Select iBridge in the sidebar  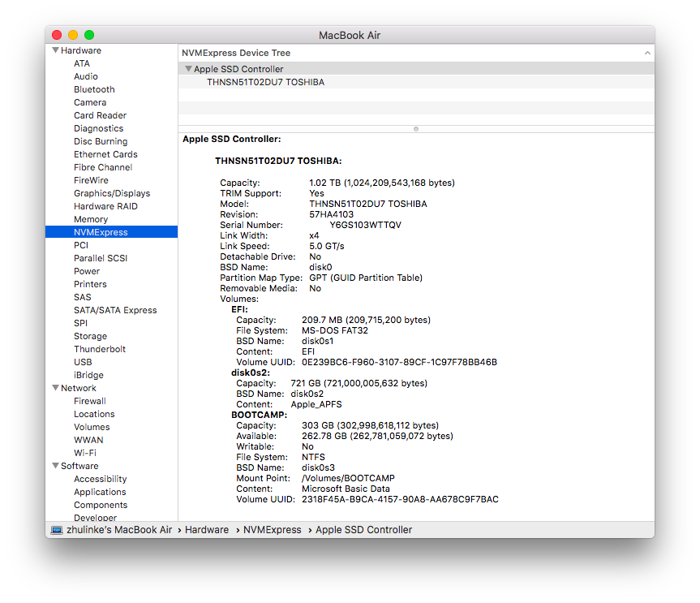point(89,374)
